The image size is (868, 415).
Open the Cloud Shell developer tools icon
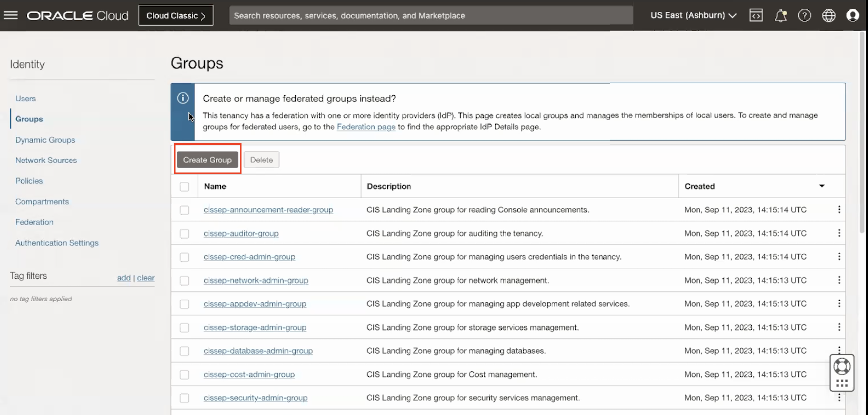click(756, 15)
